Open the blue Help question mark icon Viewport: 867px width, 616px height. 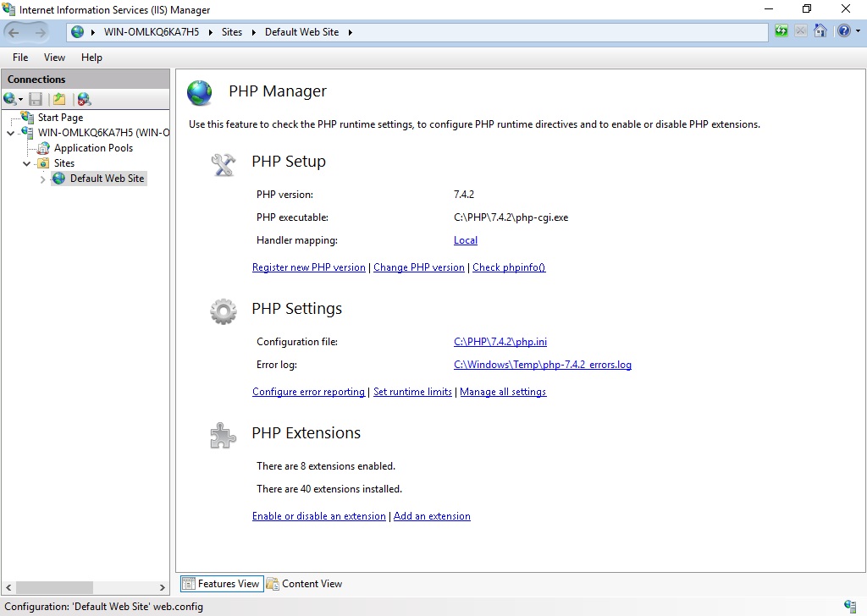click(x=842, y=31)
